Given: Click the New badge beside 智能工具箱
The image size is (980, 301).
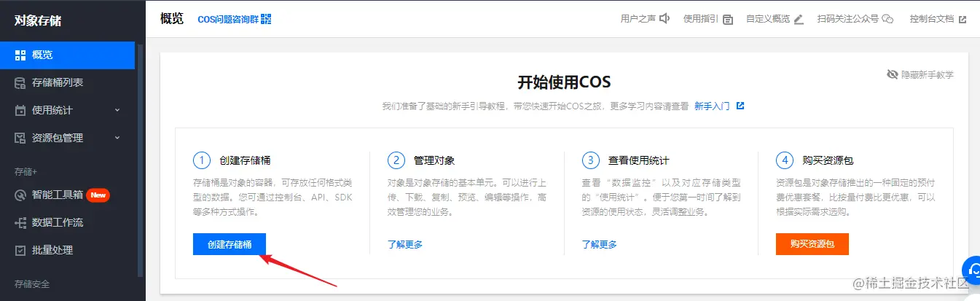Looking at the screenshot, I should tap(98, 195).
